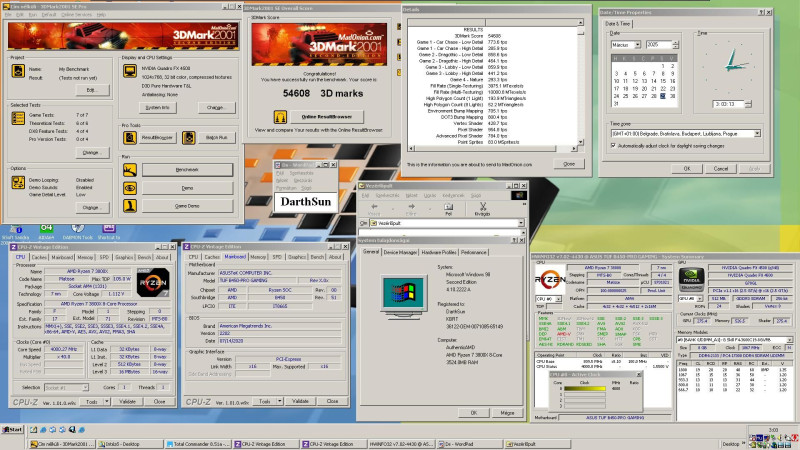Click the Batch Run icon in Pro Tools
The image size is (800, 450).
(189, 137)
